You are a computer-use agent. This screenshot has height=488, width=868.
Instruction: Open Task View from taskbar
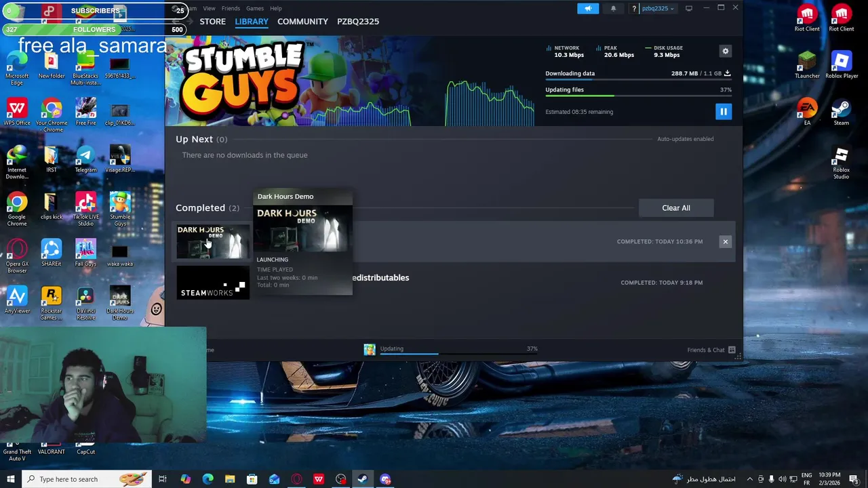pyautogui.click(x=163, y=479)
